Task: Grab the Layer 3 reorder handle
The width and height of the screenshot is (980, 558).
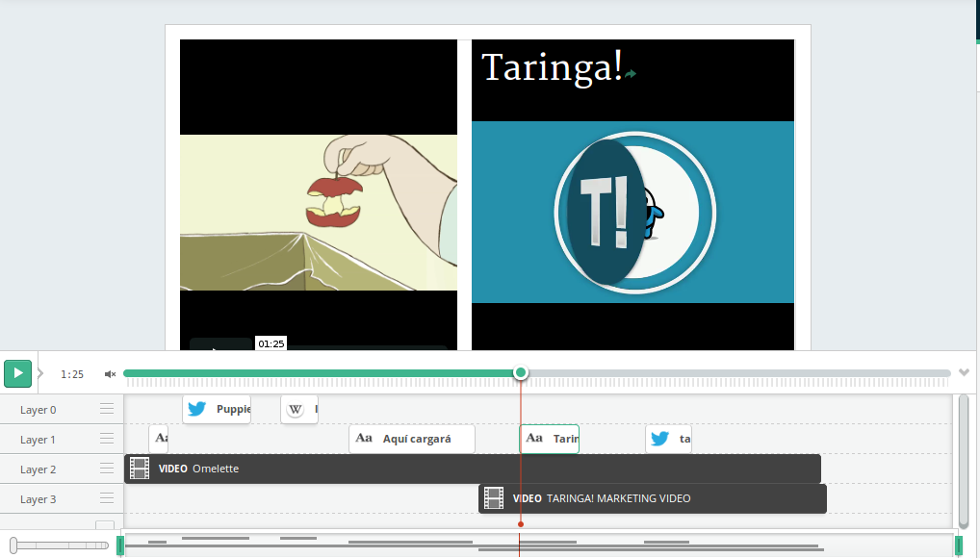Action: [107, 498]
